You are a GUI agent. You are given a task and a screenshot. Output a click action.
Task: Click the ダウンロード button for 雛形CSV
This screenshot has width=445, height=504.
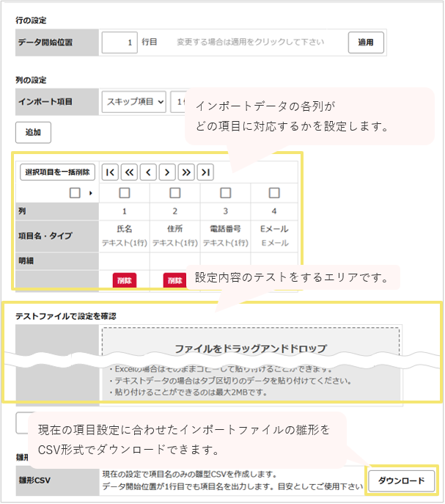[x=401, y=481]
